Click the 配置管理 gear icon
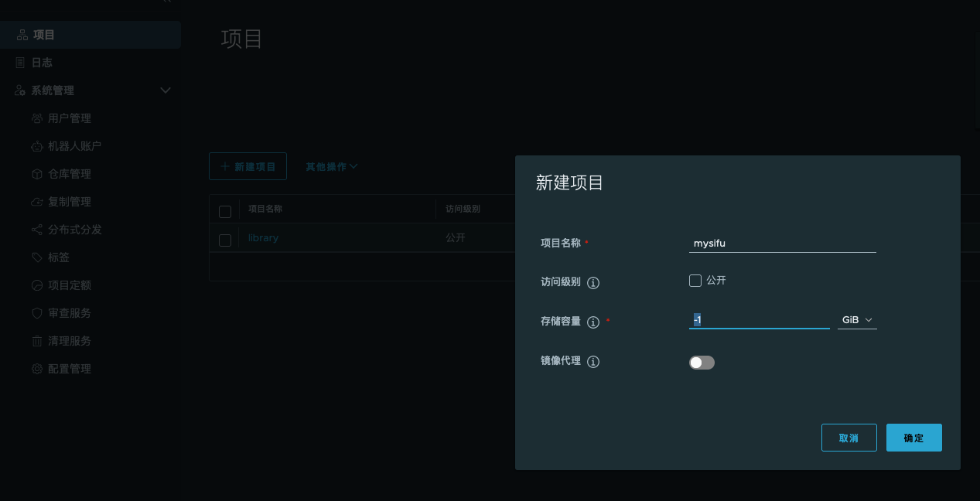Screen dimensions: 980x501 point(36,369)
